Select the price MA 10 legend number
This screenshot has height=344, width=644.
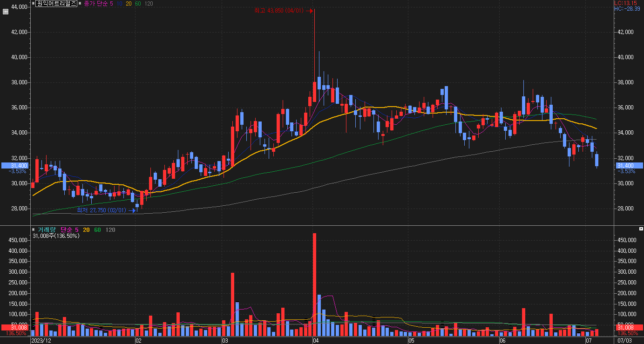tap(120, 3)
